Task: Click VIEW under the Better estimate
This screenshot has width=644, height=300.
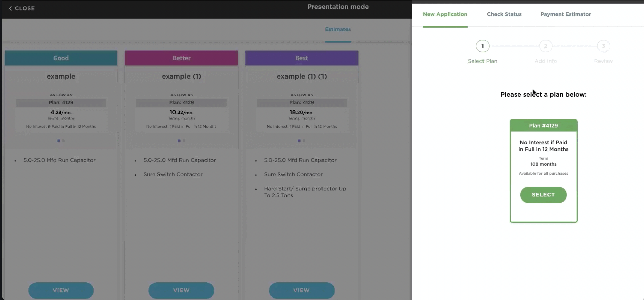Action: click(181, 290)
